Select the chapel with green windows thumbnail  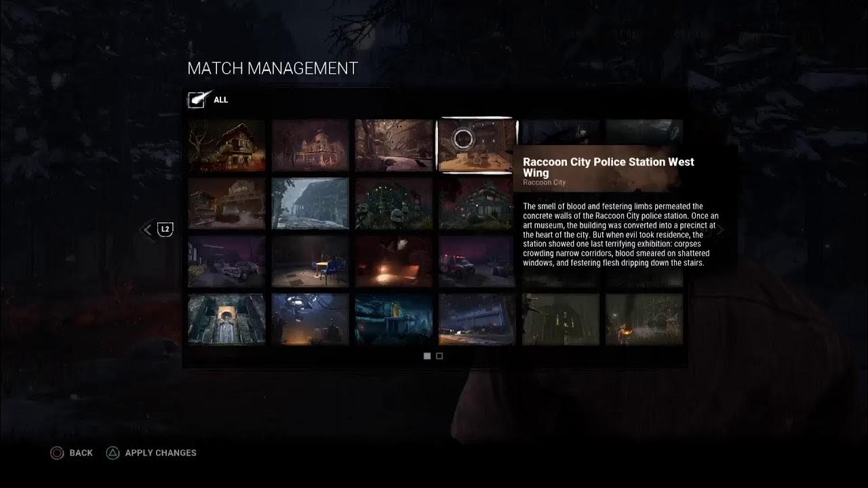[x=561, y=319]
